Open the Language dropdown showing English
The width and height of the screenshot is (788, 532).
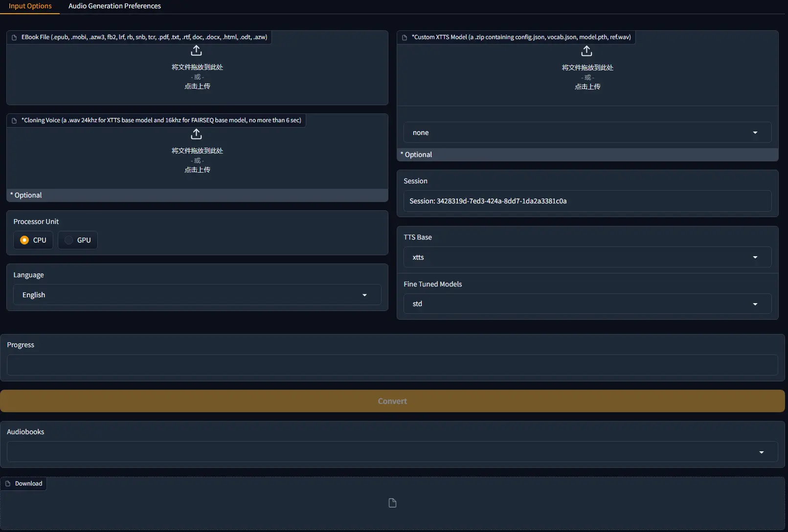[x=197, y=295]
